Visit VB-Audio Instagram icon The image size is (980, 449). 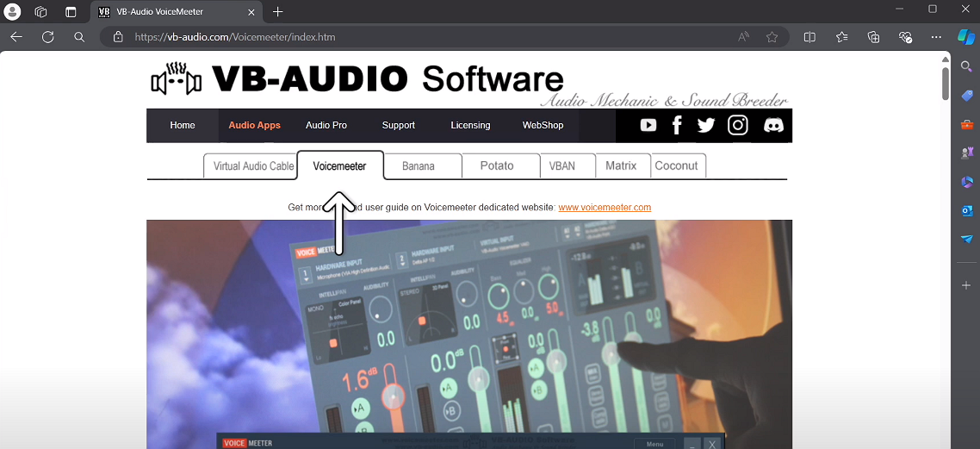[738, 125]
